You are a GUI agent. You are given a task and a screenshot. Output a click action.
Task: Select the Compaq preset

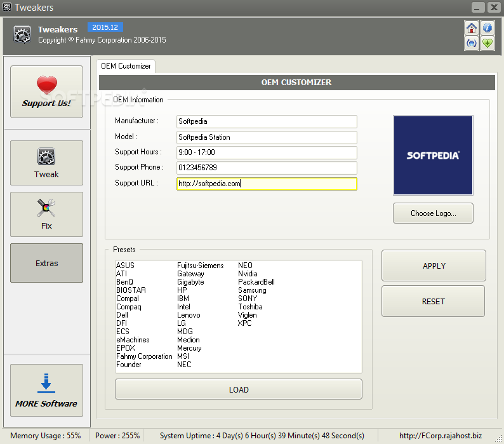coord(129,307)
